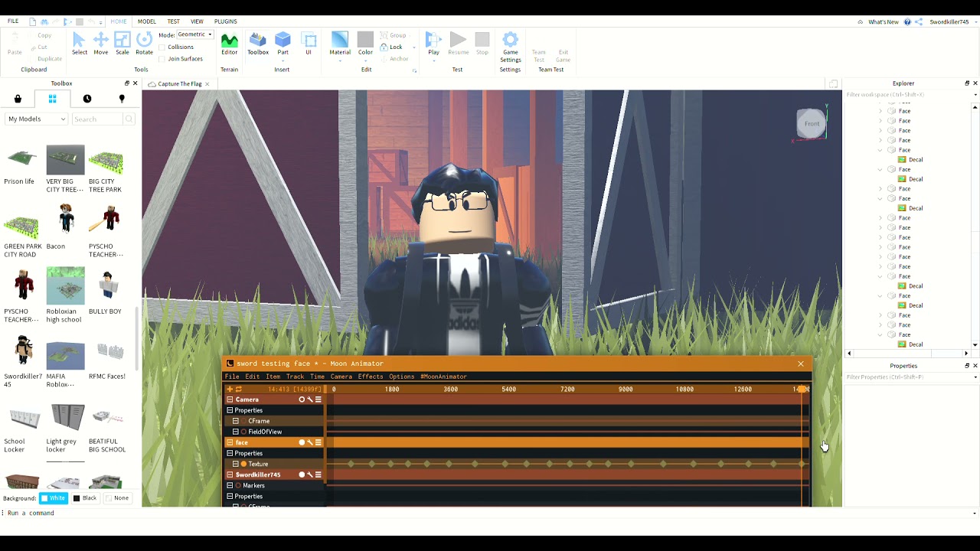Collapse the Camera track in Moon Animator
Viewport: 980px width, 551px height.
point(230,399)
